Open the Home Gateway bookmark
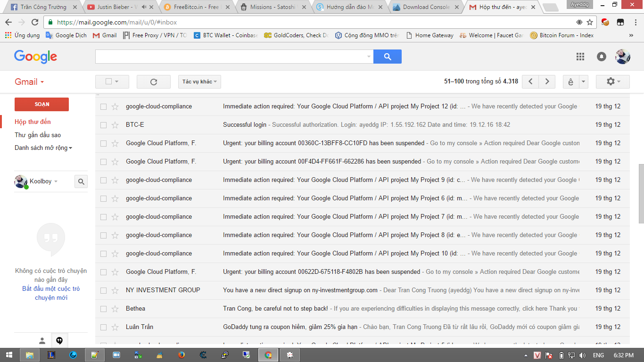The image size is (644, 362). point(429,35)
